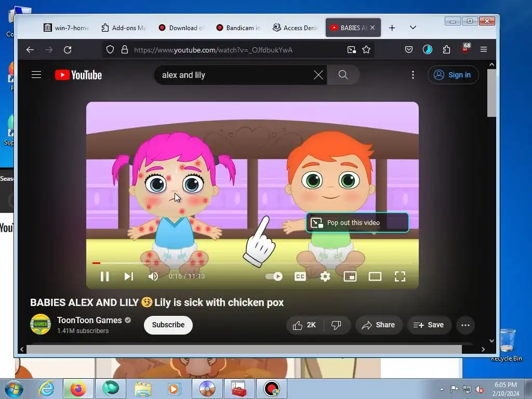Viewport: 532px width, 399px height.
Task: Click the horizontal scrollbar right arrow
Action: (x=483, y=349)
